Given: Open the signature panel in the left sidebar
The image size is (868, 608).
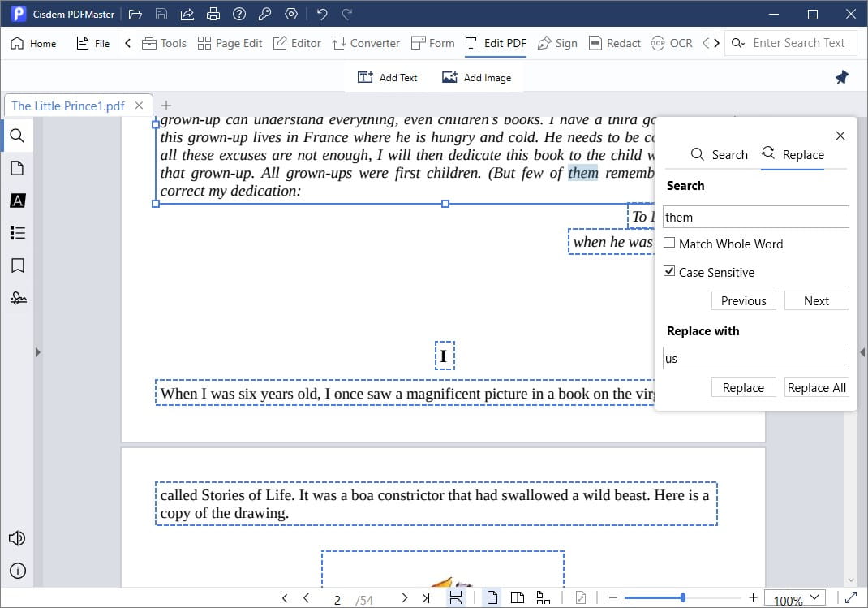Looking at the screenshot, I should [x=17, y=299].
